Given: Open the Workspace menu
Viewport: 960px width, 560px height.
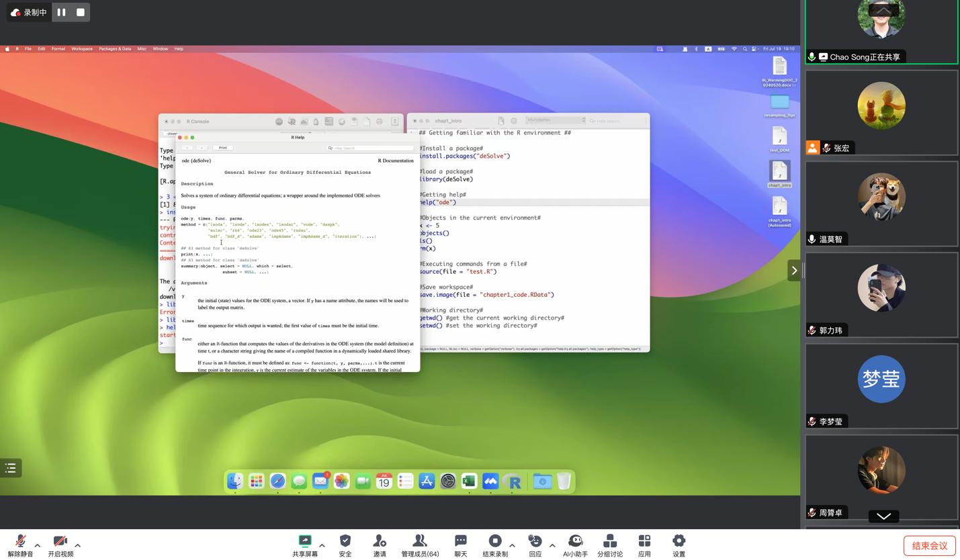Looking at the screenshot, I should (x=82, y=49).
